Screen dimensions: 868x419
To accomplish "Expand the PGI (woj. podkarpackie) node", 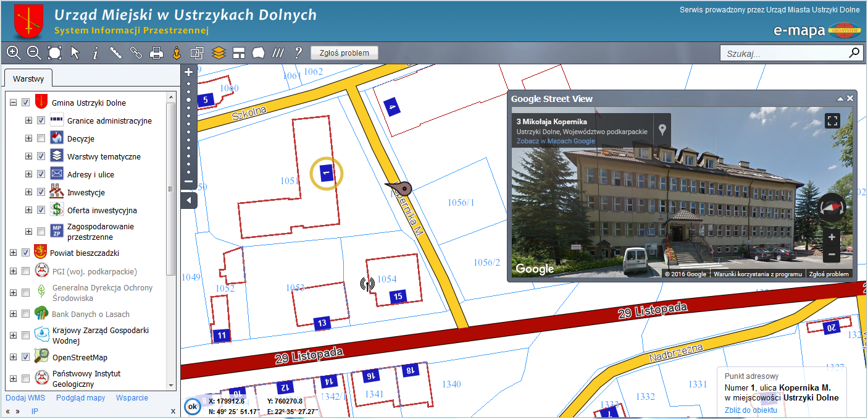I will click(13, 271).
